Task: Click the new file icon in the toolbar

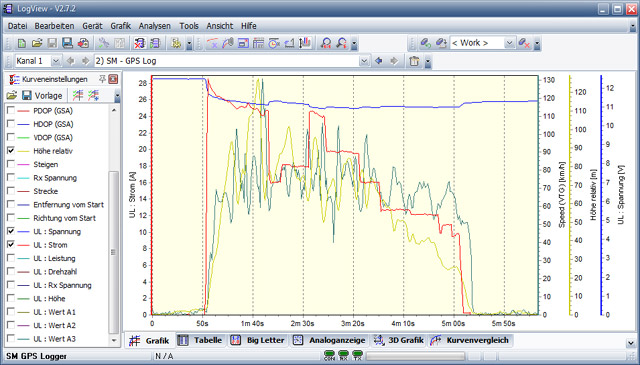Action: [22, 43]
